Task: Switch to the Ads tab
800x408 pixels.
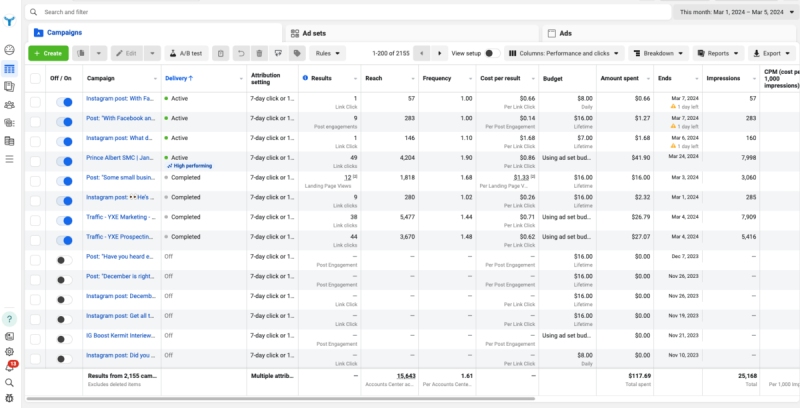Action: click(671, 33)
